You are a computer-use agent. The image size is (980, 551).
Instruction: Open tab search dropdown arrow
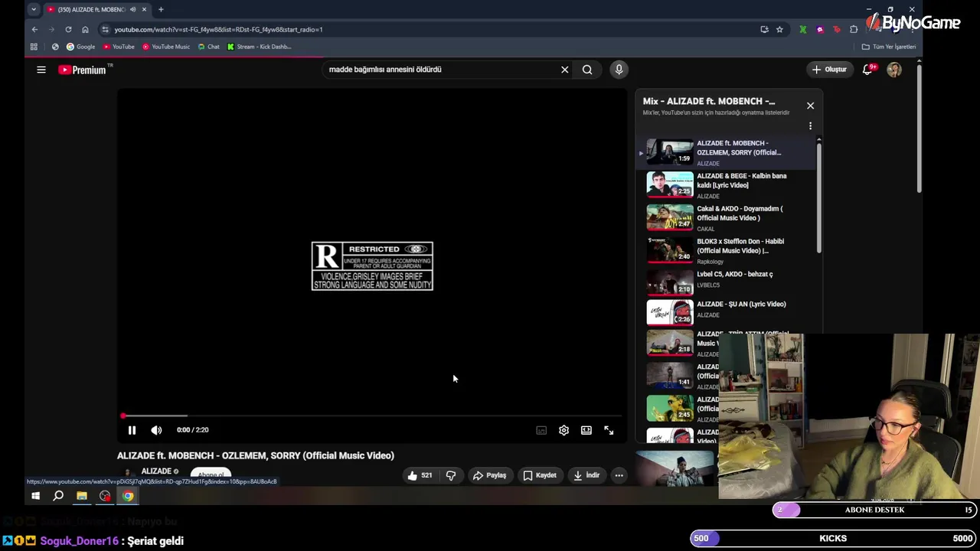click(x=33, y=9)
